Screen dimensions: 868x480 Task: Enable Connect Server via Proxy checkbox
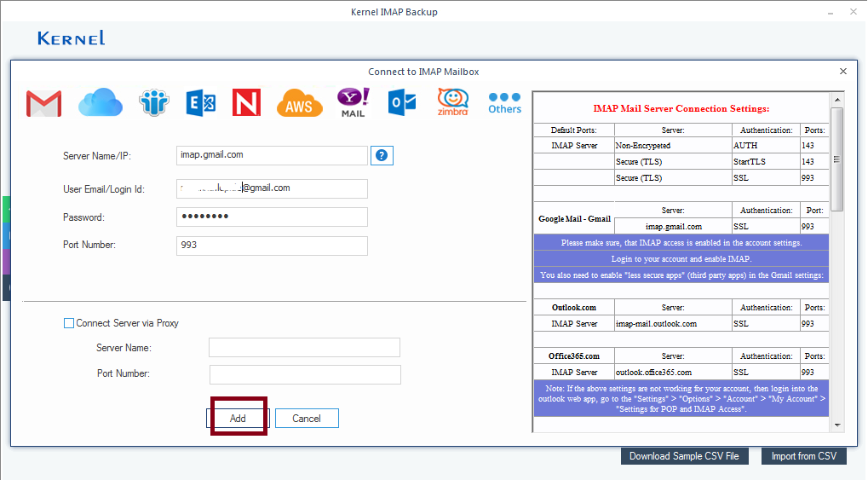point(69,323)
